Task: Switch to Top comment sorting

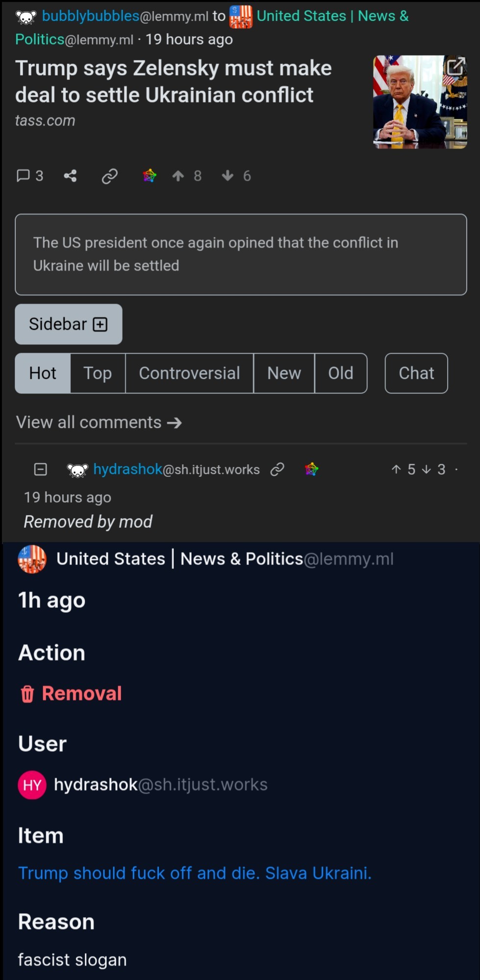Action: (x=98, y=373)
